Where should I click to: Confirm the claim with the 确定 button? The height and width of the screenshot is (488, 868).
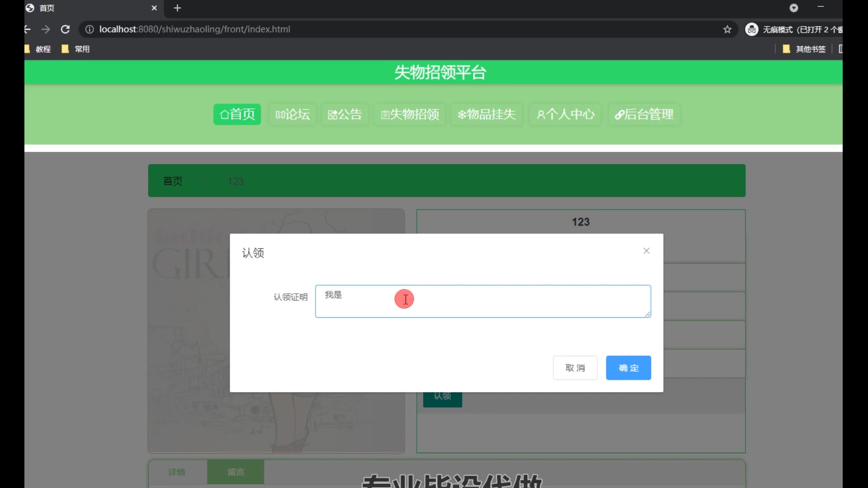628,368
